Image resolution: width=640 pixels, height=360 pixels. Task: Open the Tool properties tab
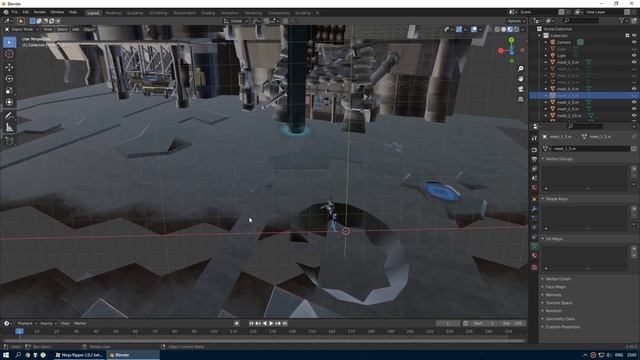pos(534,138)
